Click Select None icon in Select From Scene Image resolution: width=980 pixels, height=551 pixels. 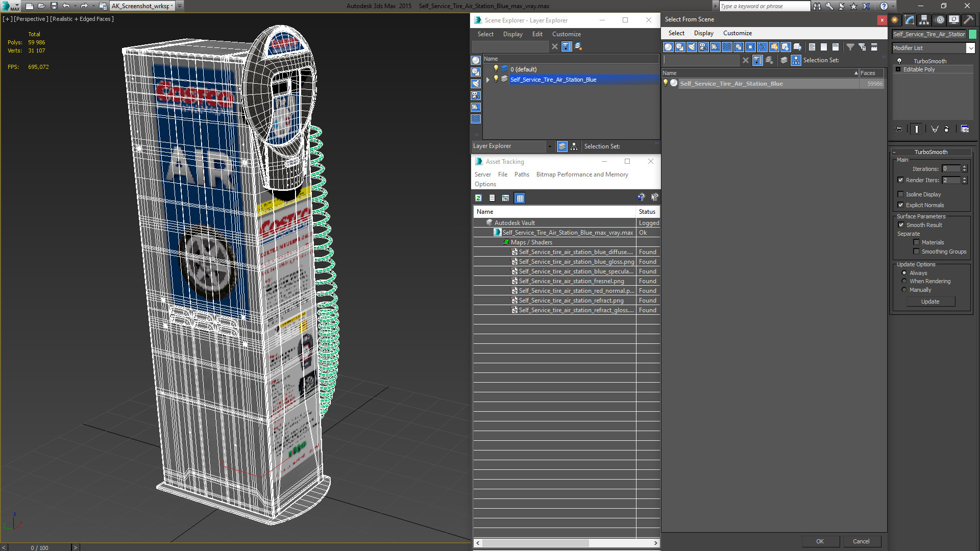824,47
